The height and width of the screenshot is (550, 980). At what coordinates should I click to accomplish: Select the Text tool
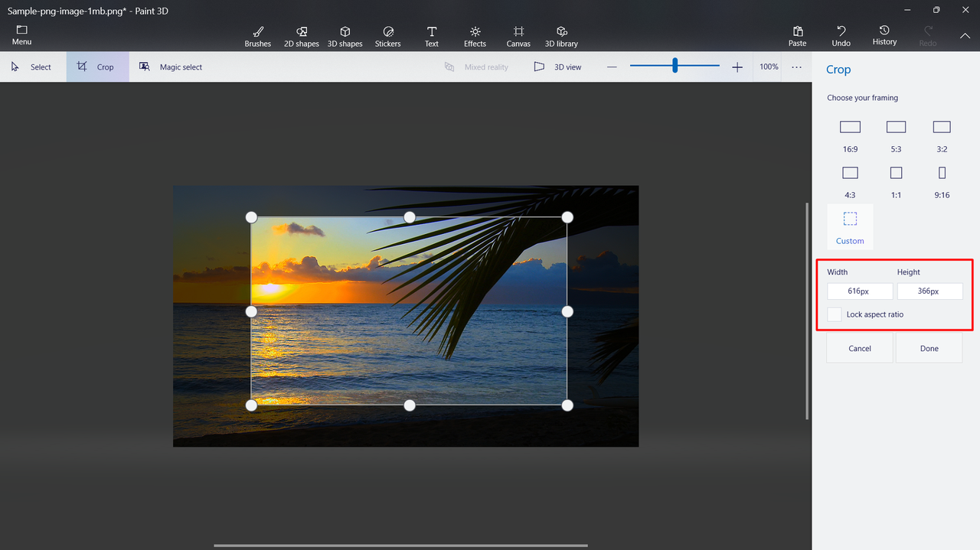click(x=432, y=36)
